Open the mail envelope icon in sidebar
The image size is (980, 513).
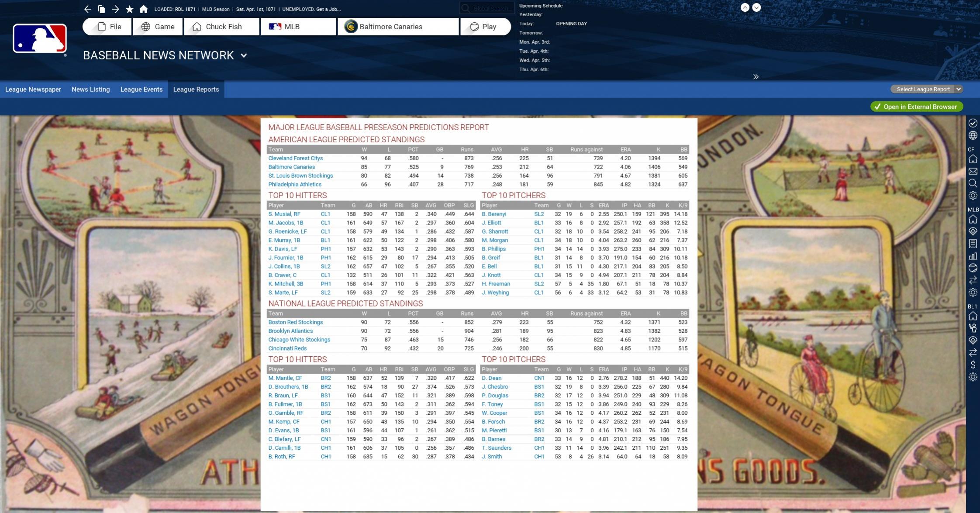[973, 171]
